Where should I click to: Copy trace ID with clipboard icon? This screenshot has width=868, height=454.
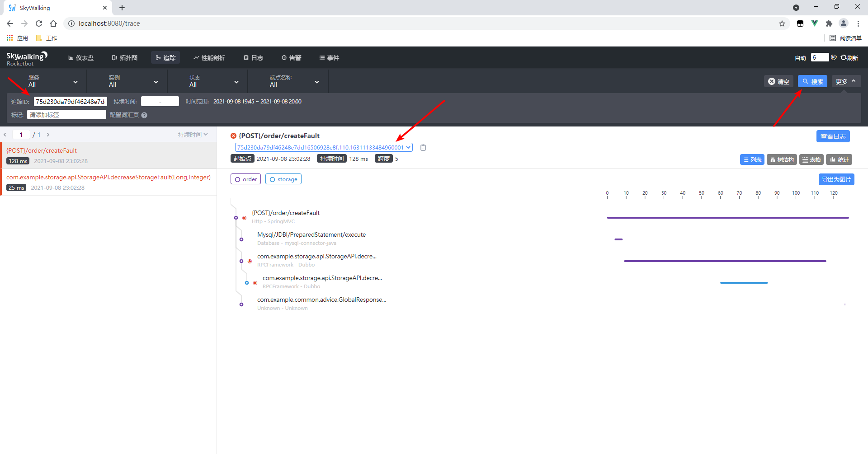click(x=423, y=148)
